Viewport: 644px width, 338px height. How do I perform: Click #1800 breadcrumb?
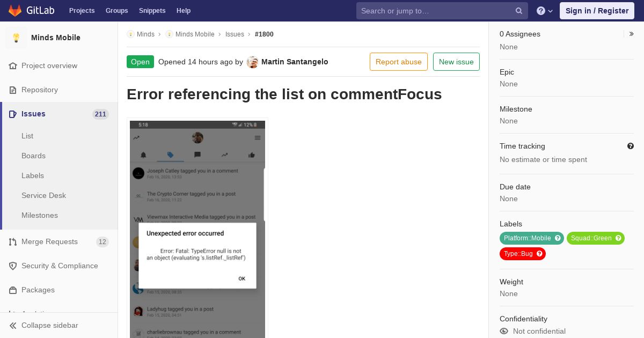coord(264,34)
